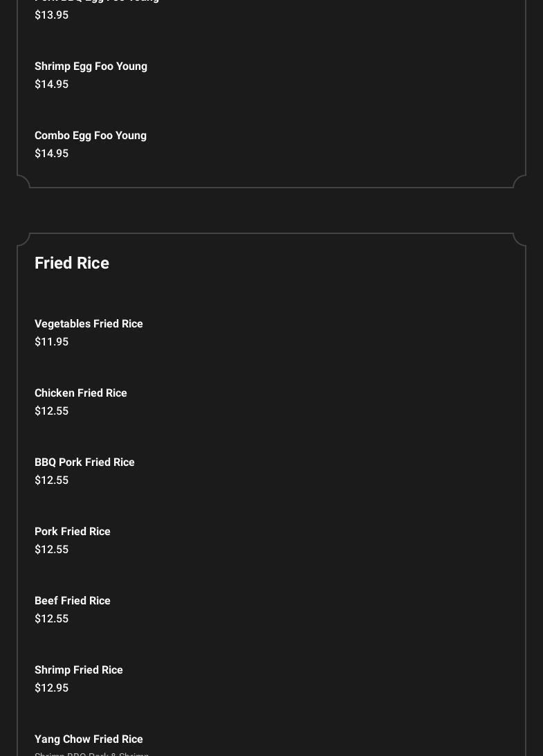Screen dimensions: 543x756
Task: Click the price under Pork Fried Rice
Action: [x=51, y=550]
